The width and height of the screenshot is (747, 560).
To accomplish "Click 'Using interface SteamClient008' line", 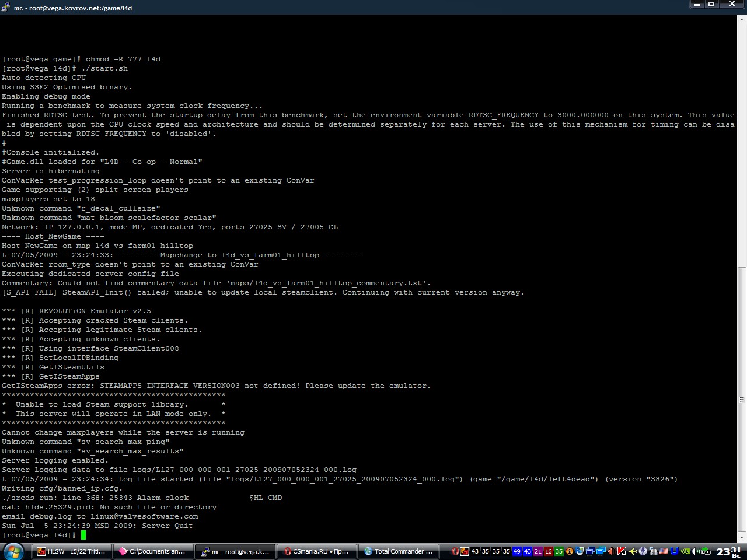I will pyautogui.click(x=90, y=348).
